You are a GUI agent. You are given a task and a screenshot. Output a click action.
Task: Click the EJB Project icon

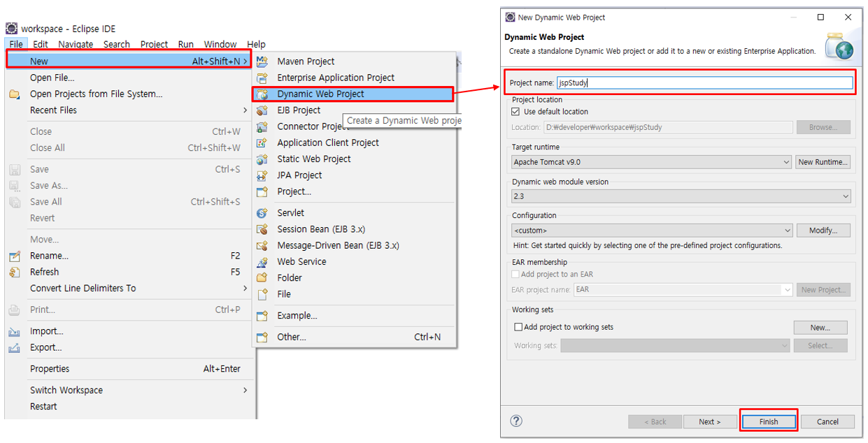click(x=262, y=110)
